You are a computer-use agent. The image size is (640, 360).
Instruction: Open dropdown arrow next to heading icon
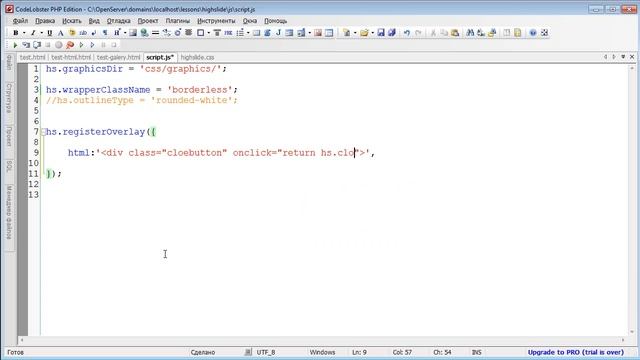(x=124, y=33)
